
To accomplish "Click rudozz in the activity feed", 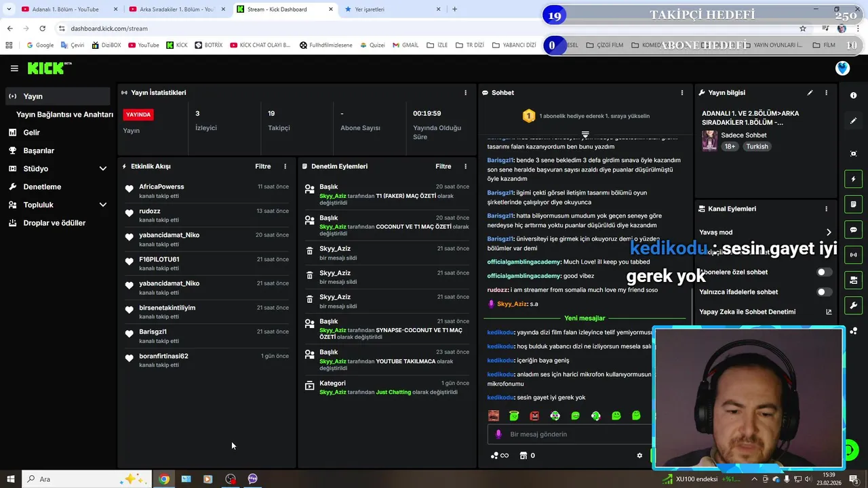I will tap(150, 211).
